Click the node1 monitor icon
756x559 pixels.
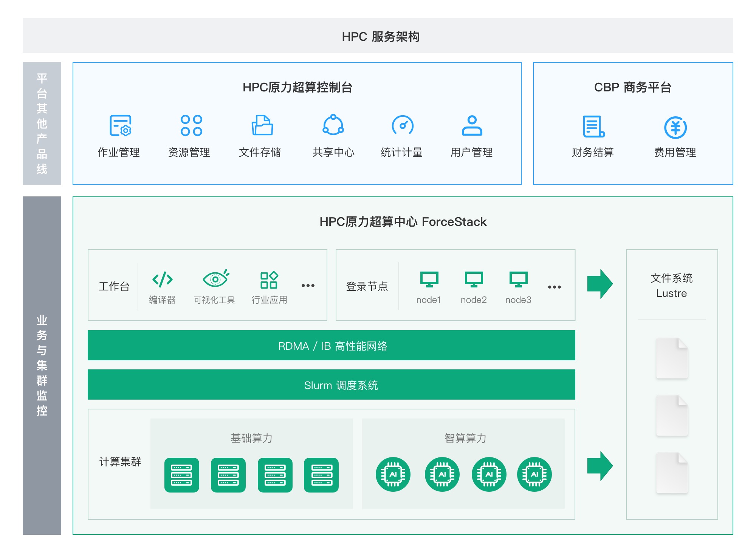click(x=429, y=279)
